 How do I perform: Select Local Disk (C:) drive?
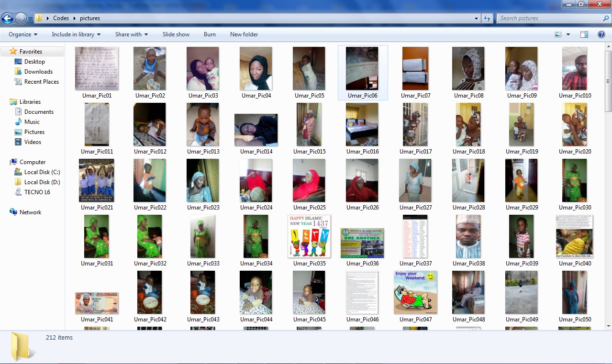point(37,172)
